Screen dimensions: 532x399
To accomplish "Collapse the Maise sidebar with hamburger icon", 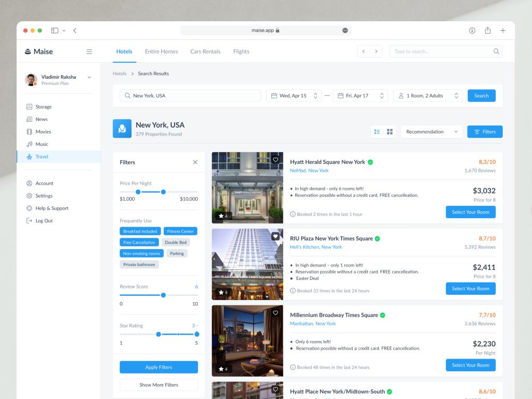I will (x=89, y=52).
